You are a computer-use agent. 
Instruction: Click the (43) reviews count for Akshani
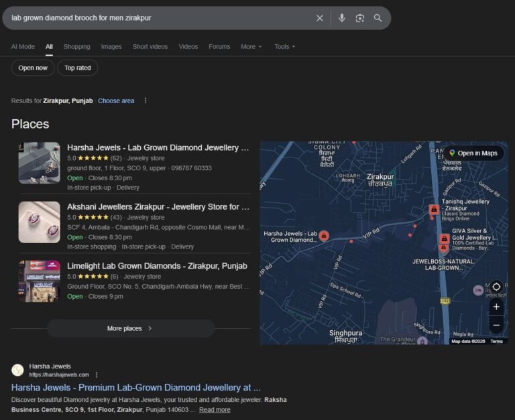pos(116,217)
